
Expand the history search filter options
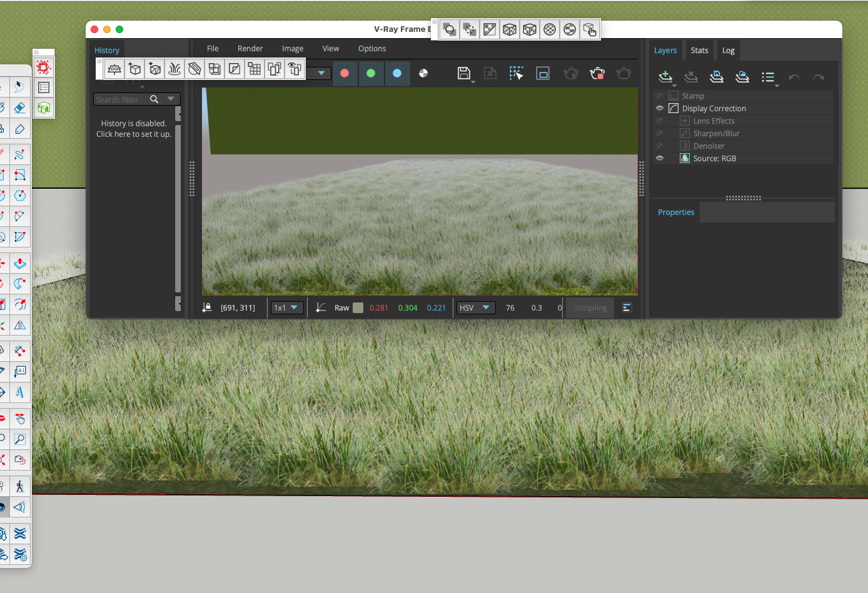click(171, 99)
